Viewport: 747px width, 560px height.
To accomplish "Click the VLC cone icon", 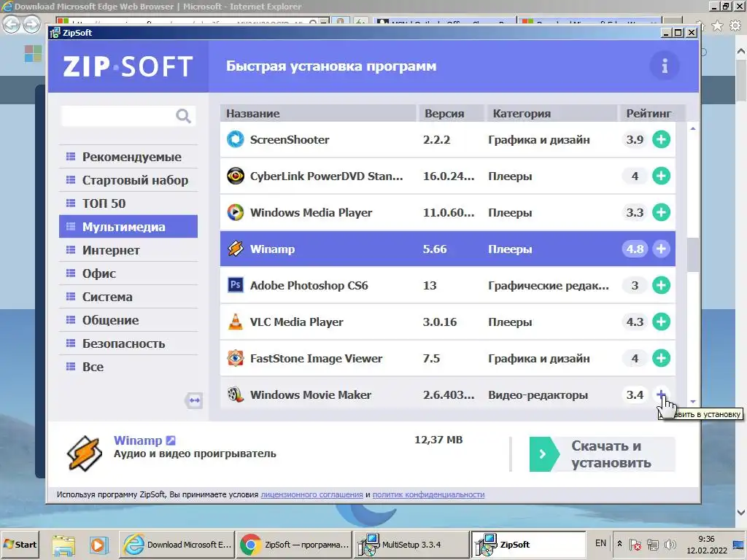I will pos(236,322).
